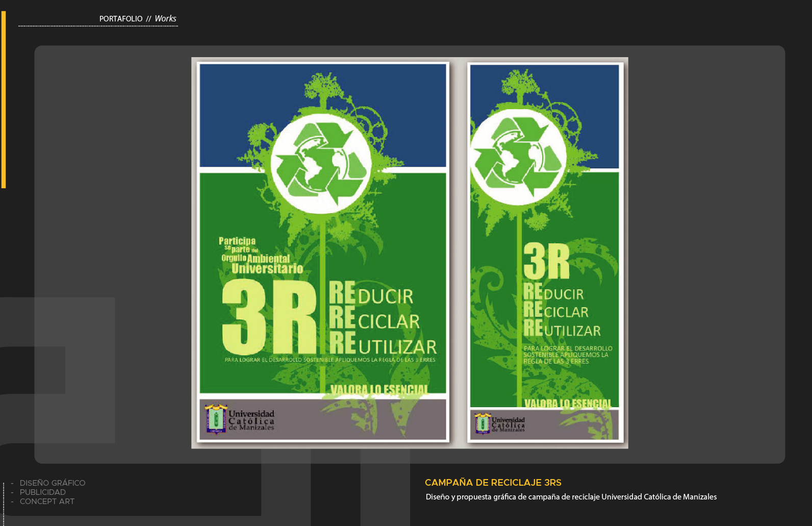Click the Participa Orgullo Ambiental Universitario text
812x526 pixels.
click(261, 256)
